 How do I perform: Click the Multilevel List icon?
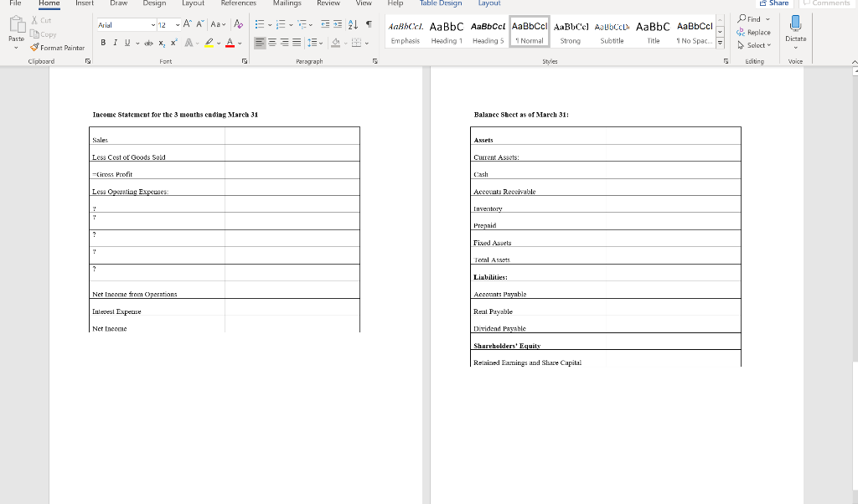tap(302, 24)
